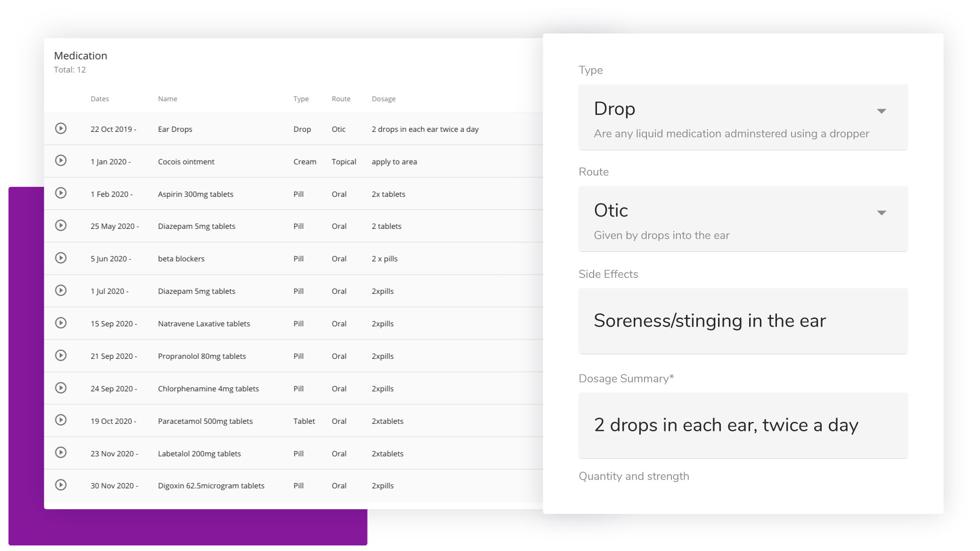Click the play icon for Ear Drops row
The height and width of the screenshot is (551, 980).
[61, 128]
